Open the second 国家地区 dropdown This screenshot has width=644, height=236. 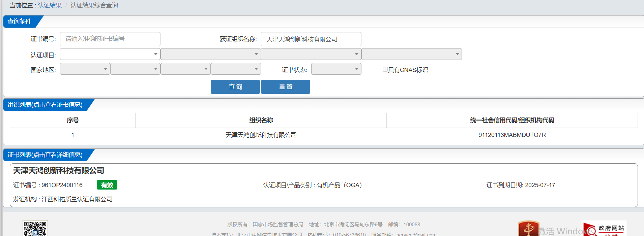[x=135, y=69]
